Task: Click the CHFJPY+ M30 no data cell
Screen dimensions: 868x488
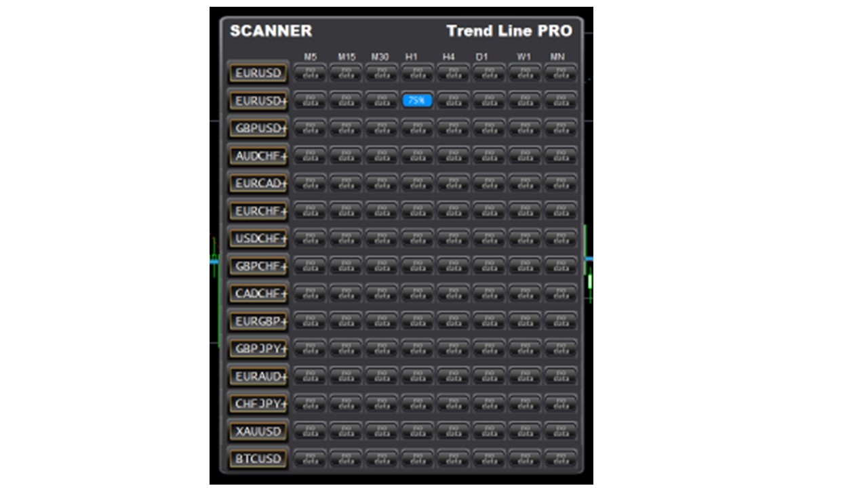Action: (x=382, y=404)
